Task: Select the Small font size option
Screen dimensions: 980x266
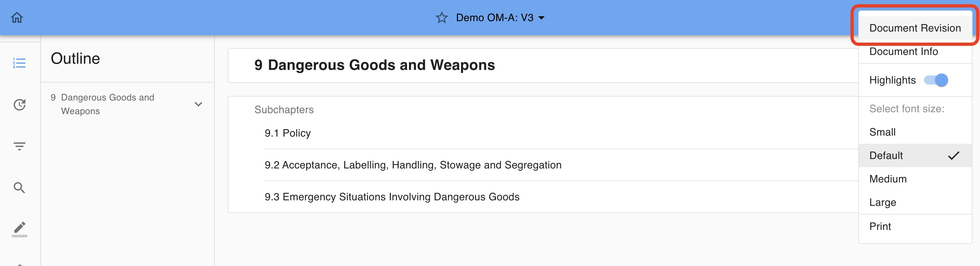Action: click(882, 132)
